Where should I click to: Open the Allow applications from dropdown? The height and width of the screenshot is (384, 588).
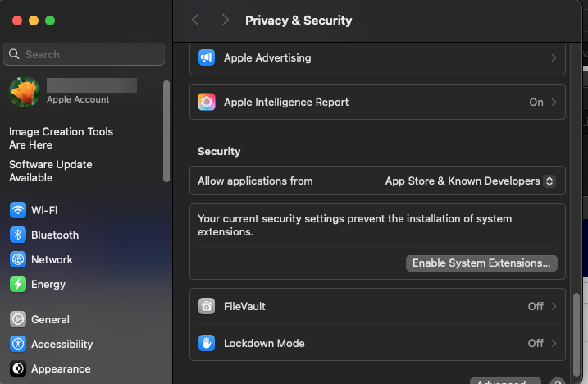coord(470,181)
